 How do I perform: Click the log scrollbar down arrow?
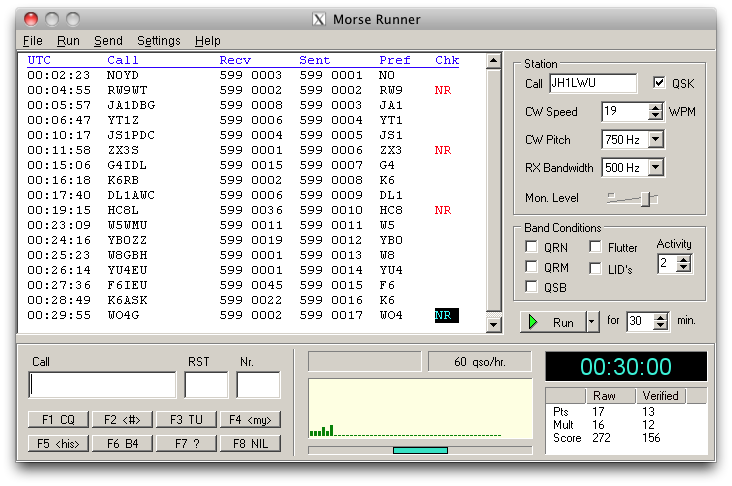tap(493, 324)
